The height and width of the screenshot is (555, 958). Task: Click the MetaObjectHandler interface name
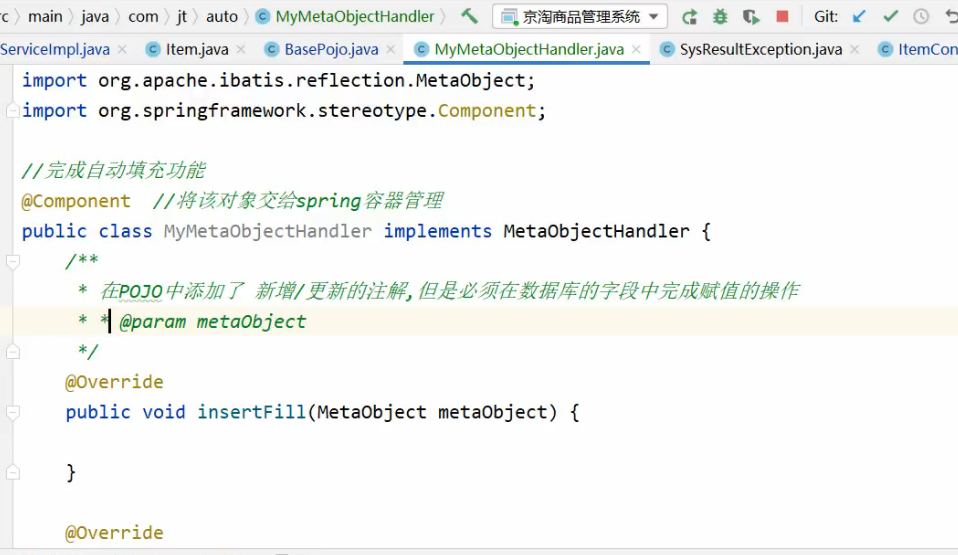pyautogui.click(x=596, y=231)
